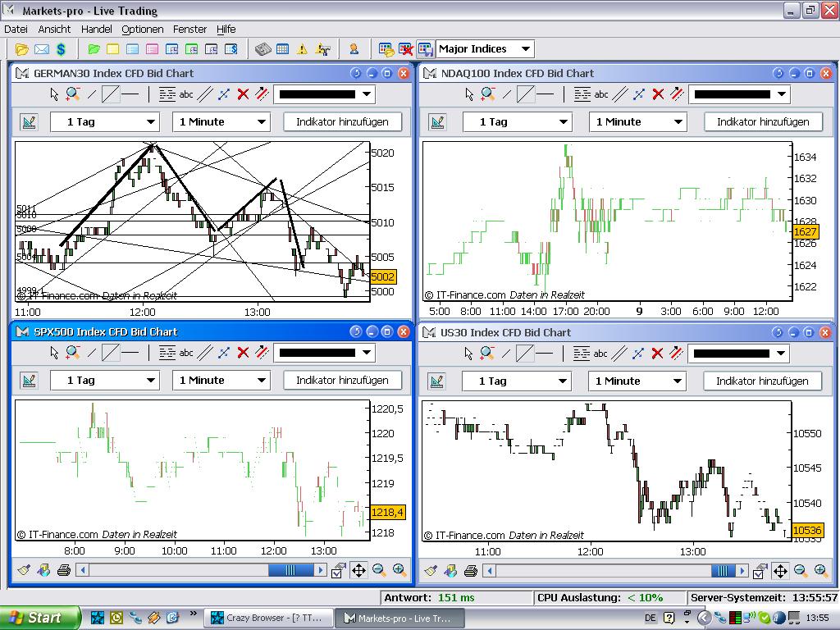Click the calendar grid icon in main toolbar
840x630 pixels.
click(x=282, y=49)
